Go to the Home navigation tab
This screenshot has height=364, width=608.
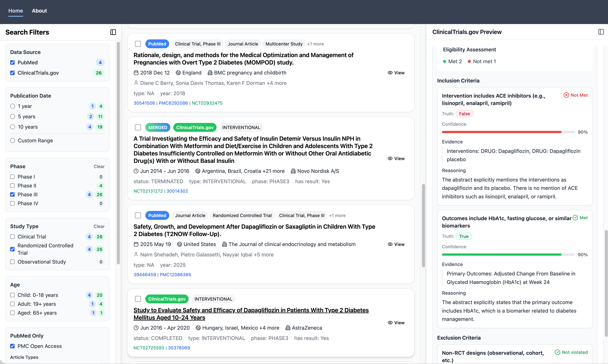[x=16, y=11]
